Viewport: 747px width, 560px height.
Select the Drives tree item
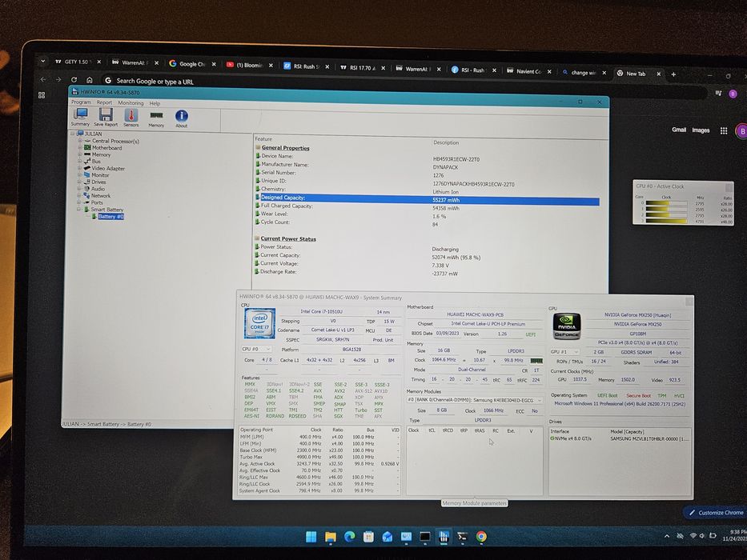click(98, 182)
